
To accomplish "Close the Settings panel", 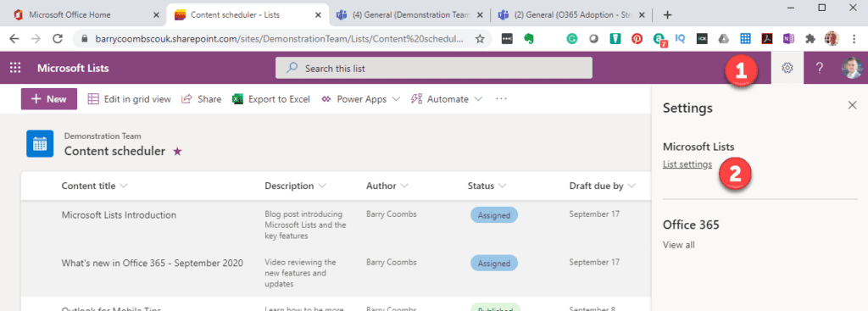I will [x=853, y=105].
